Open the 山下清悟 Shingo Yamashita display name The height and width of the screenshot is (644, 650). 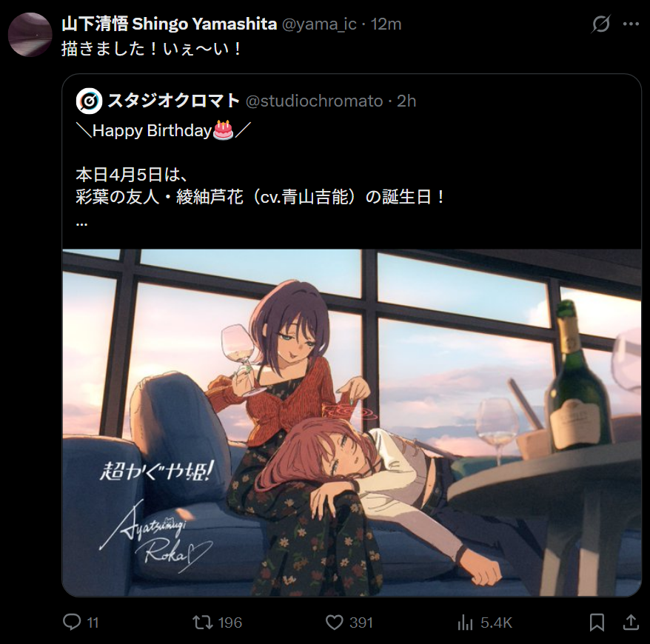pyautogui.click(x=169, y=24)
